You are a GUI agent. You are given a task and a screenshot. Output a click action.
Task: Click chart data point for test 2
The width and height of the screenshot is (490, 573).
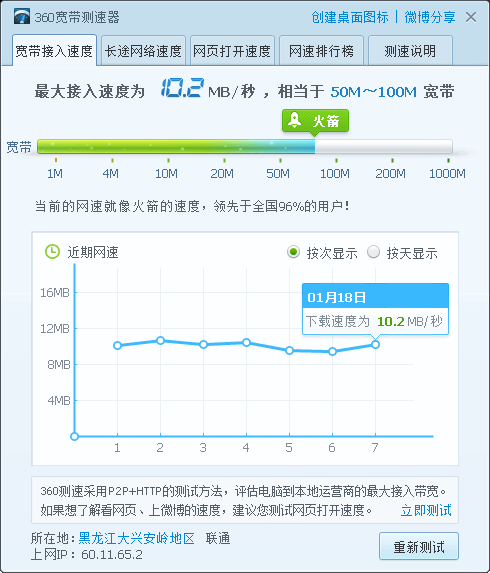(160, 340)
